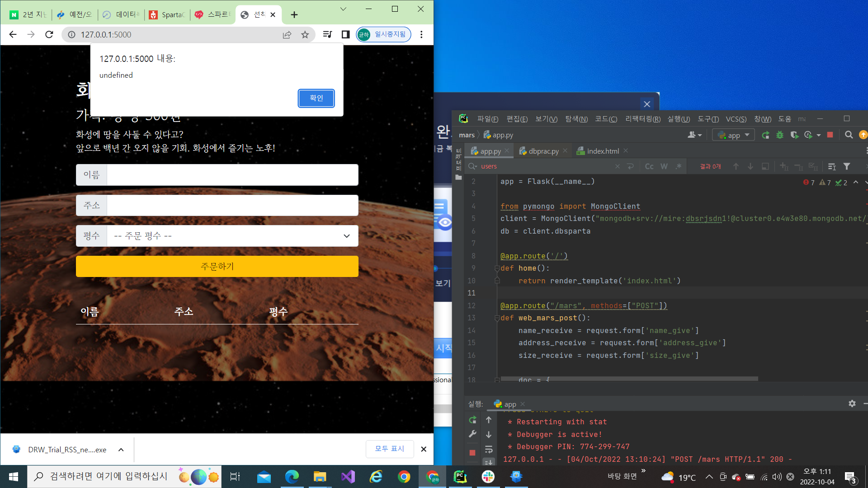Go back in Chrome browser history
Viewport: 868px width, 488px height.
point(13,34)
